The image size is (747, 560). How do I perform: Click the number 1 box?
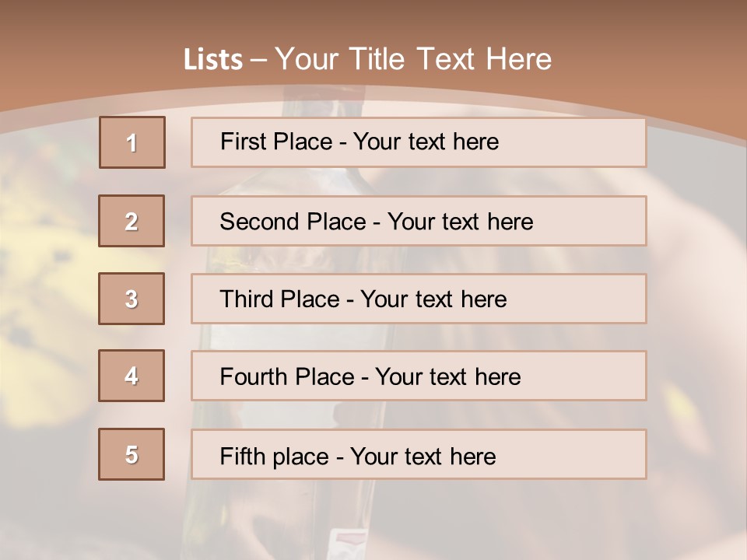pos(132,142)
